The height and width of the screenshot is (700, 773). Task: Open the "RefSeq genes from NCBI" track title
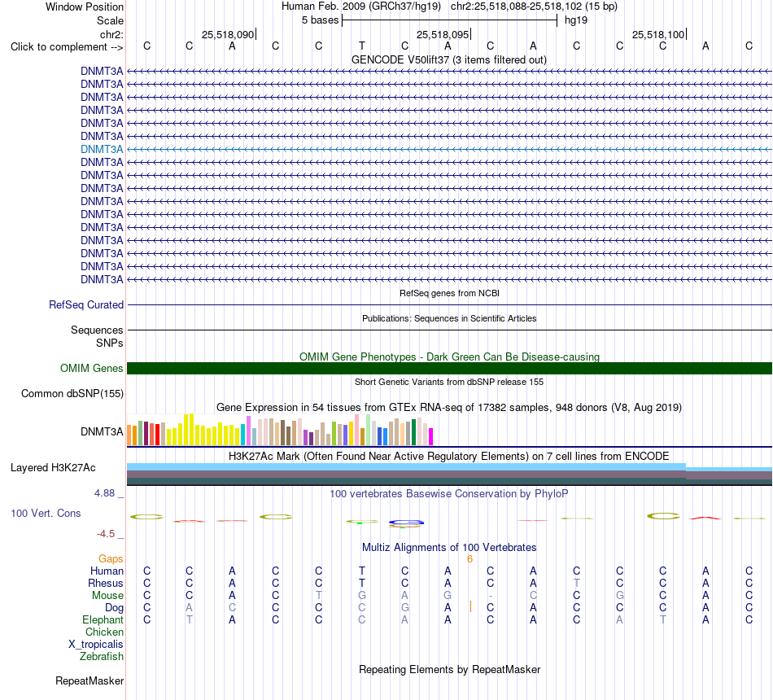[x=450, y=293]
